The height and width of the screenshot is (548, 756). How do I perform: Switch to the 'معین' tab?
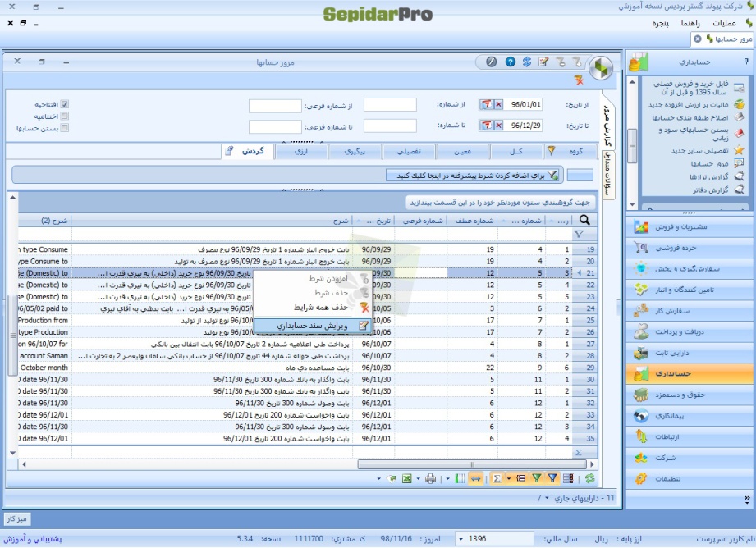pos(462,151)
